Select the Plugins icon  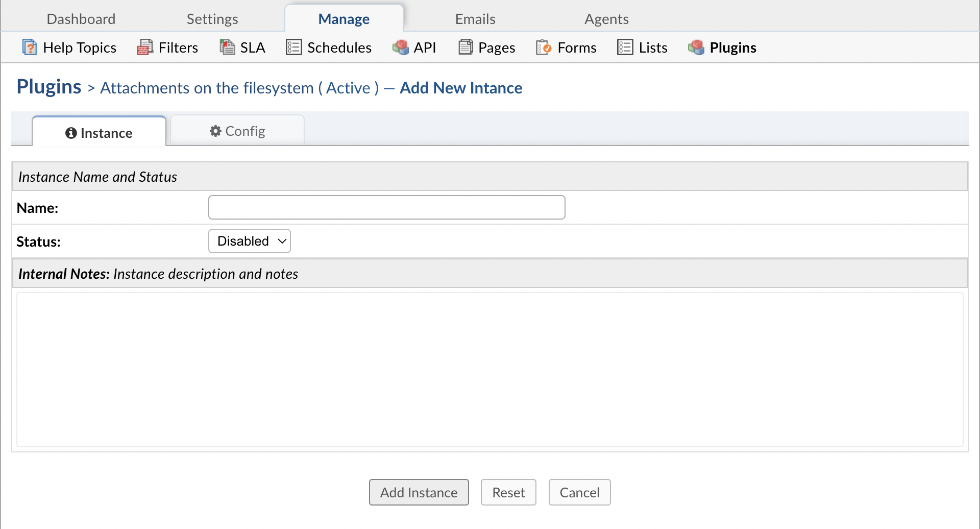click(696, 47)
